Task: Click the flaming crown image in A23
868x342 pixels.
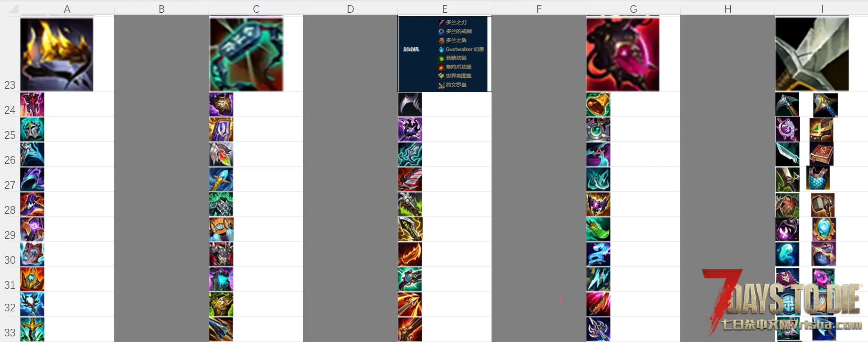Action: click(57, 54)
